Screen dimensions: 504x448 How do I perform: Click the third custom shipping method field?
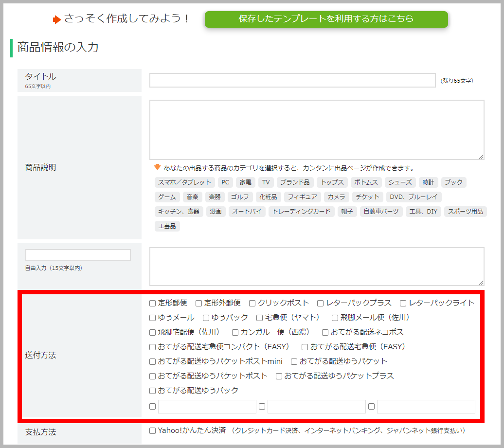tap(426, 407)
